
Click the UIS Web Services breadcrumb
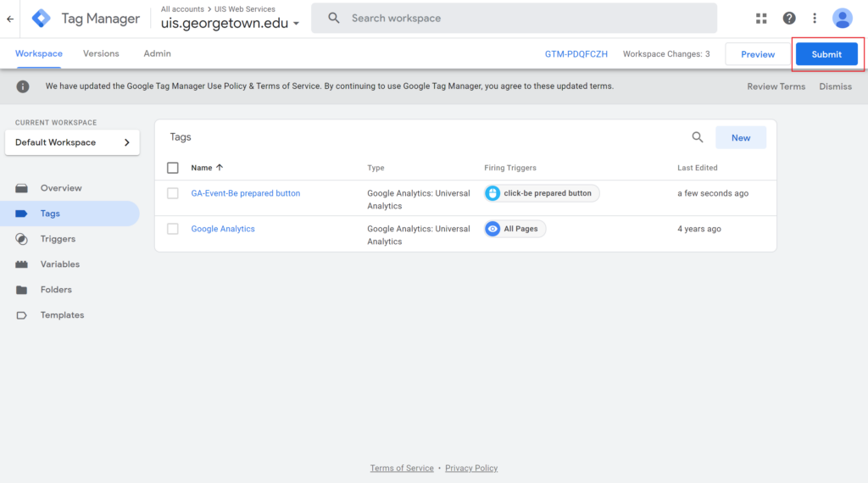[x=245, y=8]
